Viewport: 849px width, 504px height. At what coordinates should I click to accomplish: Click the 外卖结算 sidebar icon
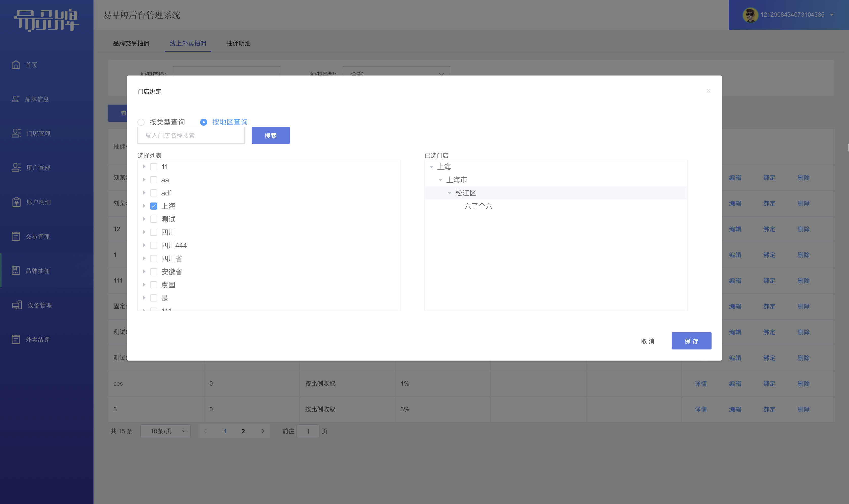click(x=16, y=339)
